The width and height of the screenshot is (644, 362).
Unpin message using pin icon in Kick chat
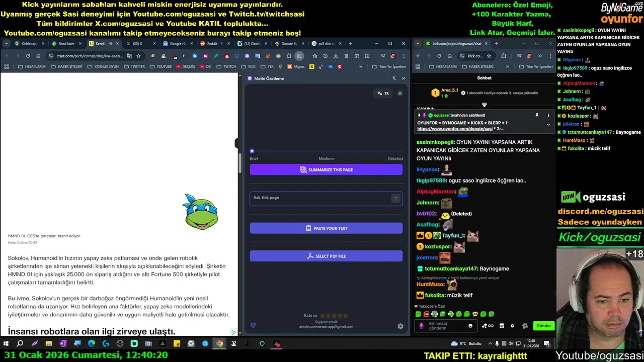click(537, 115)
